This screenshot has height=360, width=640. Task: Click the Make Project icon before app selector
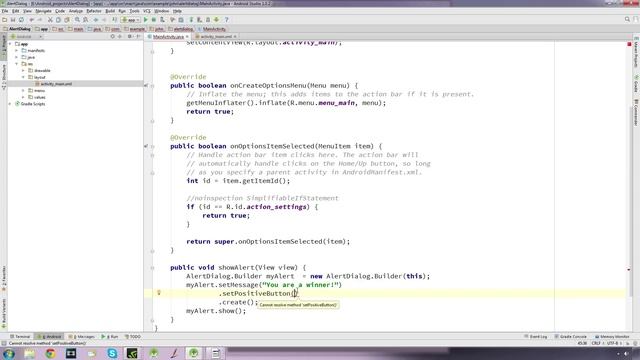115,20
